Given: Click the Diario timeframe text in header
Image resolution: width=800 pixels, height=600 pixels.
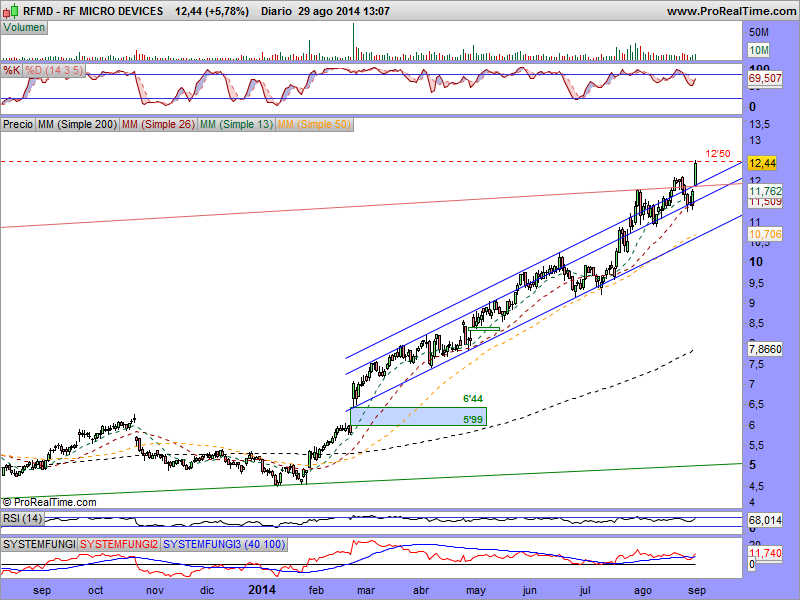Looking at the screenshot, I should tap(276, 11).
